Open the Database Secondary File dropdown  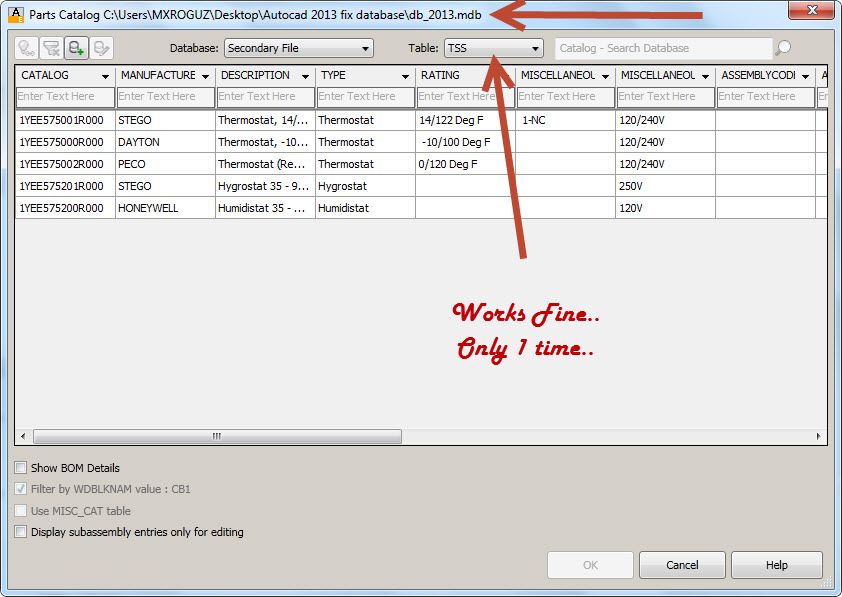[x=299, y=48]
